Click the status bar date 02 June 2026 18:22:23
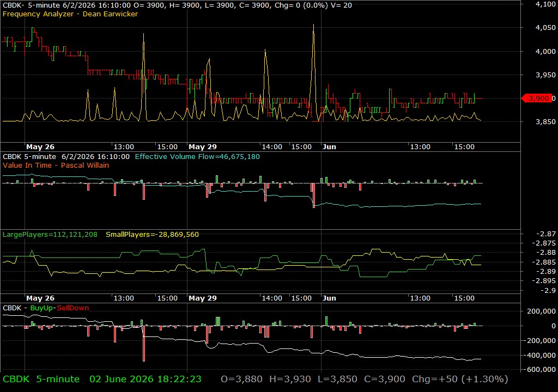 point(145,379)
